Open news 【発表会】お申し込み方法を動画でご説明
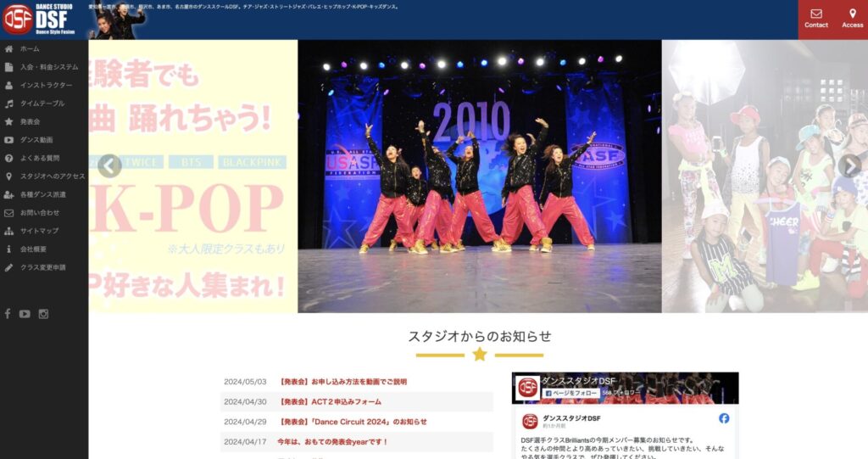The width and height of the screenshot is (868, 459). 342,382
